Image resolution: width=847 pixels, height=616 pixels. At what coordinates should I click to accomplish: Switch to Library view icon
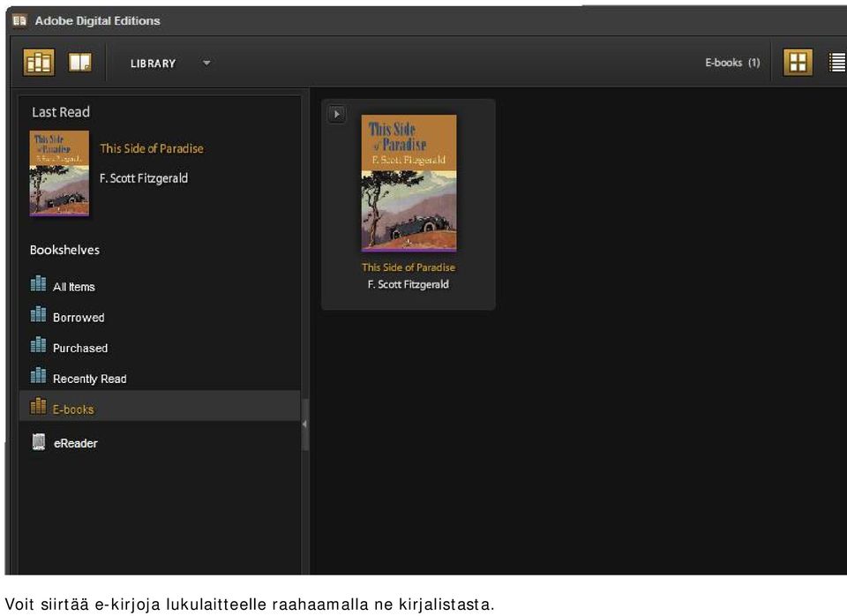[39, 62]
